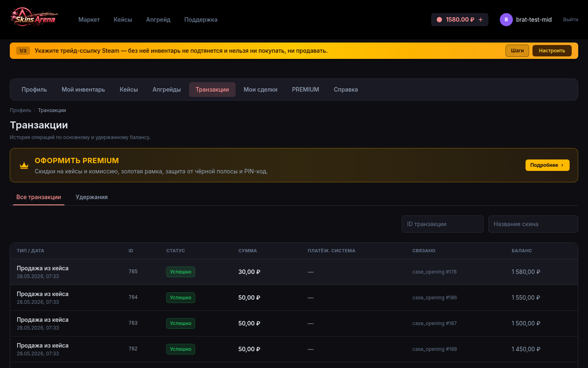Click the 30,00 ₽ amount
The height and width of the screenshot is (368, 588).
249,272
